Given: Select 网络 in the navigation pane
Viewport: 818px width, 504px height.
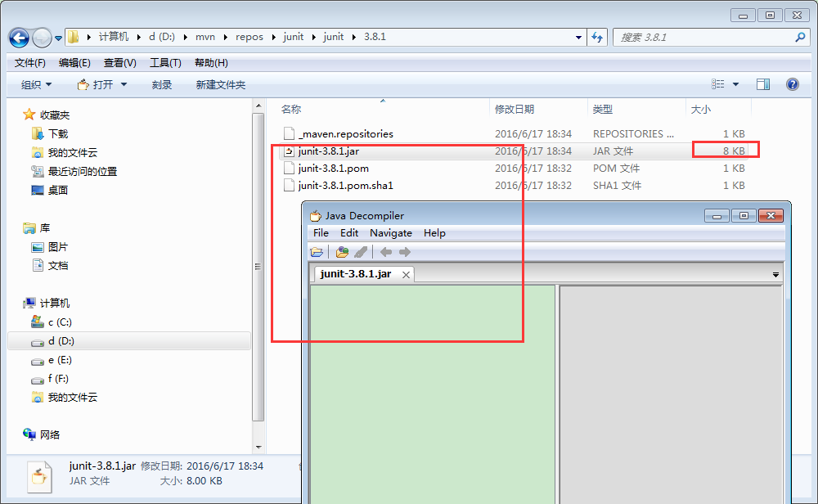Looking at the screenshot, I should pos(50,434).
